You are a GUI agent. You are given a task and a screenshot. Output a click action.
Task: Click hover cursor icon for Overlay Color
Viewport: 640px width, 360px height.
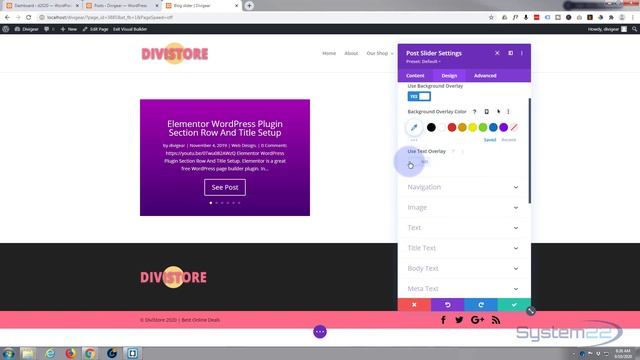pyautogui.click(x=498, y=111)
